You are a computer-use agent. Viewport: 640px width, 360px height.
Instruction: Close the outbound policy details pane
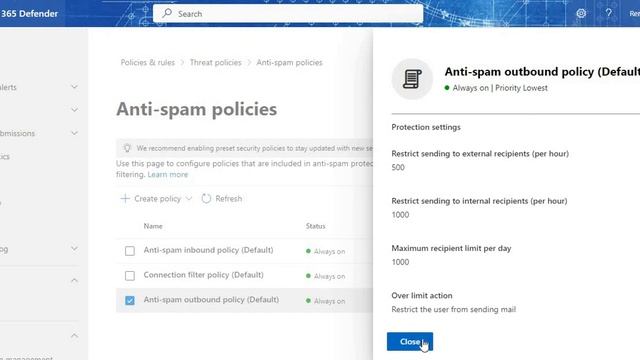coord(410,342)
